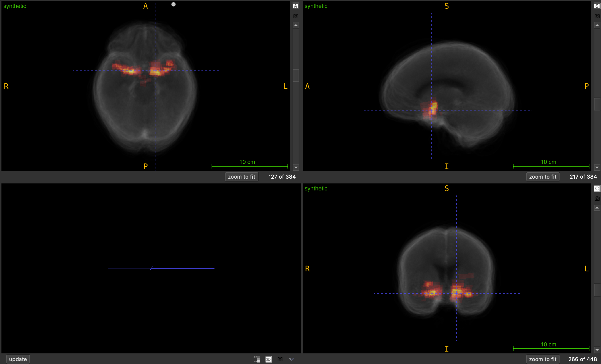Open the 3D view pop-out window icon
601x364 pixels.
[268, 359]
